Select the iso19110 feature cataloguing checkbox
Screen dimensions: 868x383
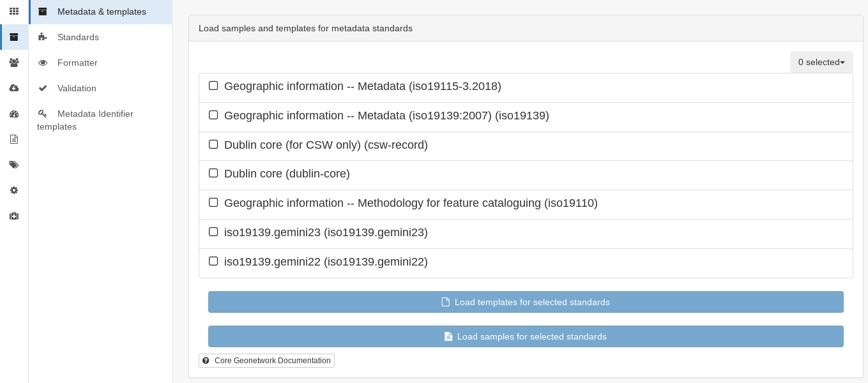tap(213, 202)
